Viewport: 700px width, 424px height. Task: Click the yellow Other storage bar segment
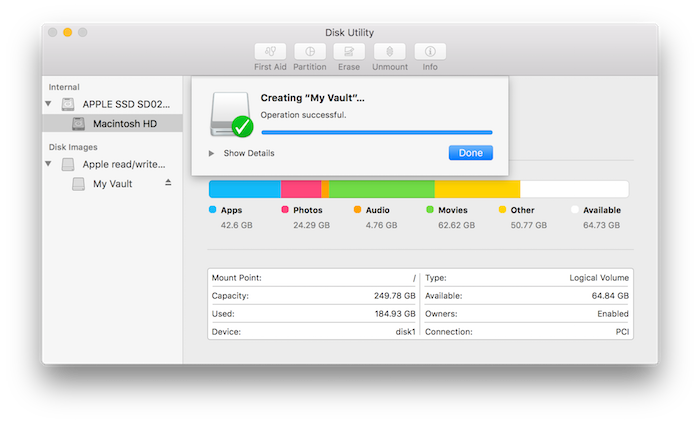[477, 189]
